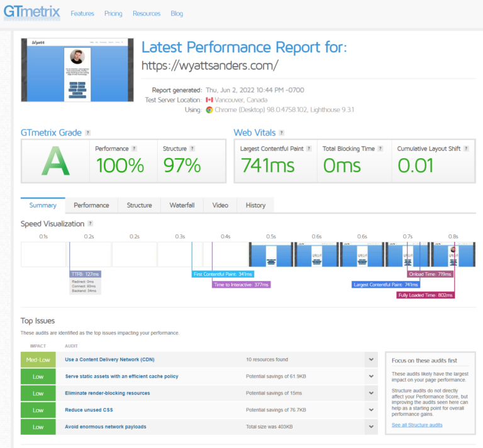This screenshot has width=483, height=448.
Task: Click the '10 resources found' text
Action: tap(267, 359)
